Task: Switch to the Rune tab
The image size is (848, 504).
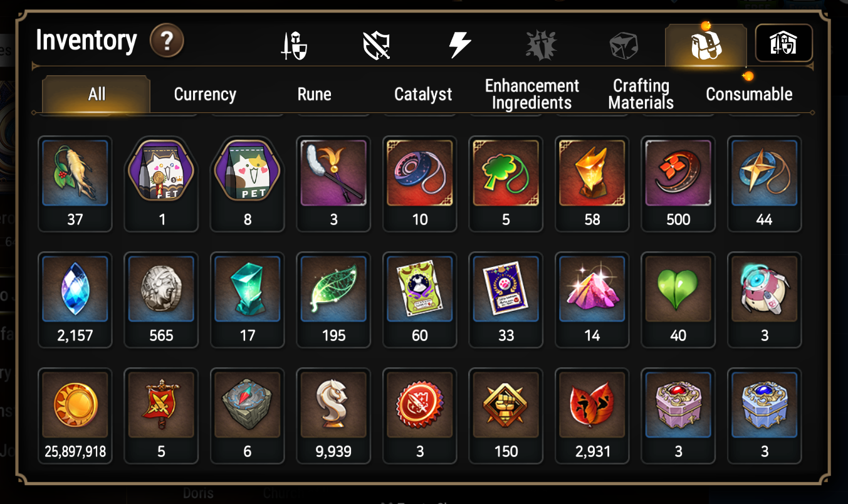Action: click(314, 95)
